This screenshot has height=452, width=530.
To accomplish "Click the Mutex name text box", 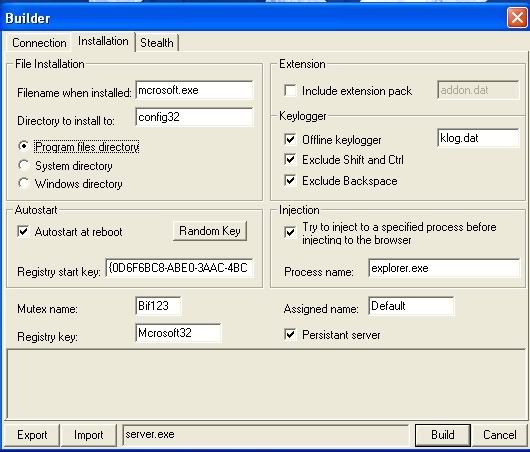I will click(x=158, y=306).
